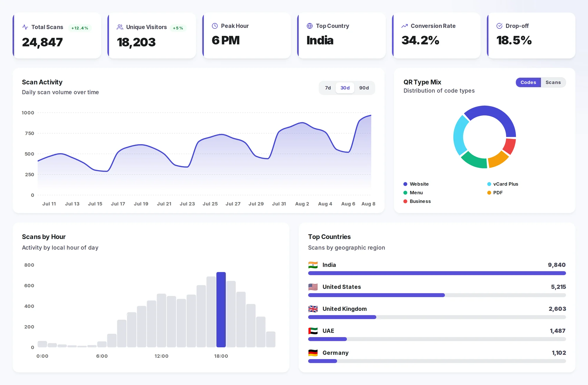Click the Drop-off check-circle icon
The width and height of the screenshot is (588, 385).
(x=499, y=26)
